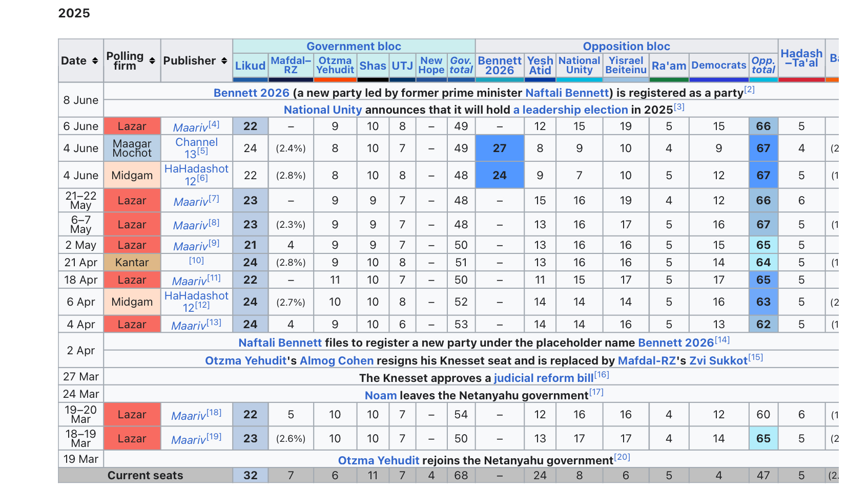
Task: Open National Unity link in 8 June row
Action: coord(323,110)
